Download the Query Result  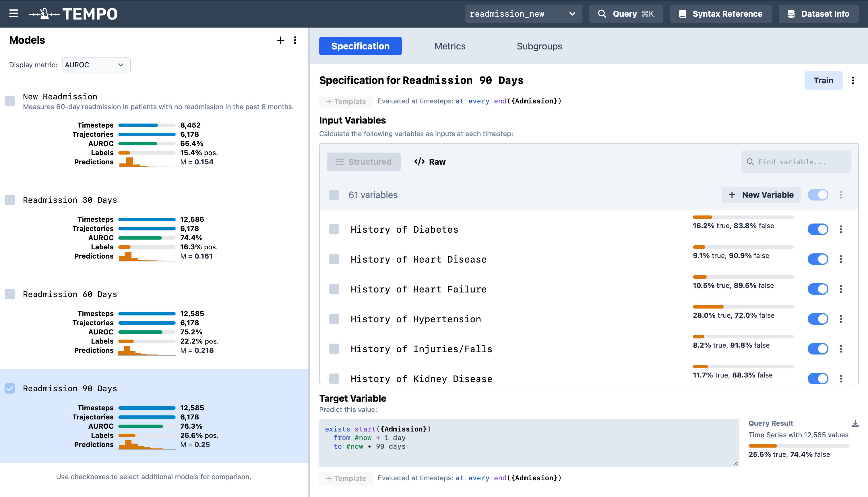point(855,424)
